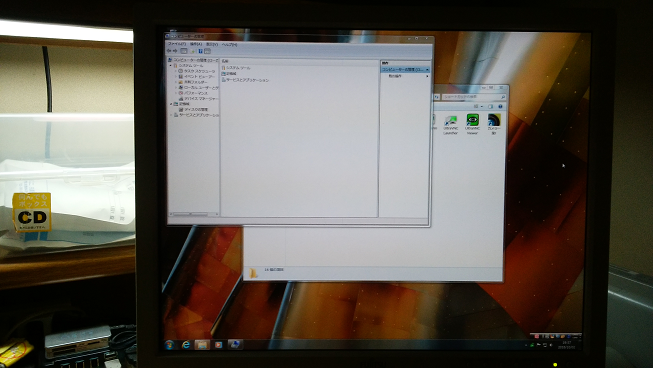Collapse the システム ツール tree node
Image resolution: width=653 pixels, height=368 pixels.
click(171, 66)
